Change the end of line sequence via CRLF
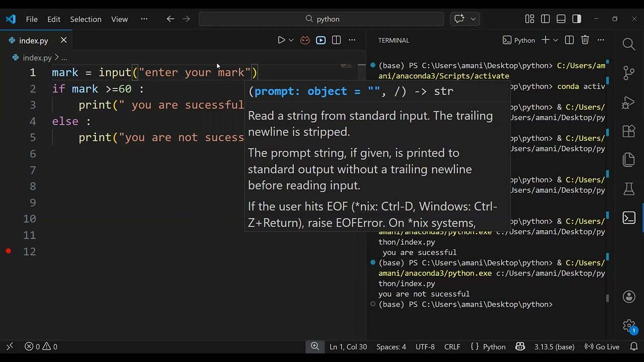Image resolution: width=644 pixels, height=362 pixels. pyautogui.click(x=452, y=347)
